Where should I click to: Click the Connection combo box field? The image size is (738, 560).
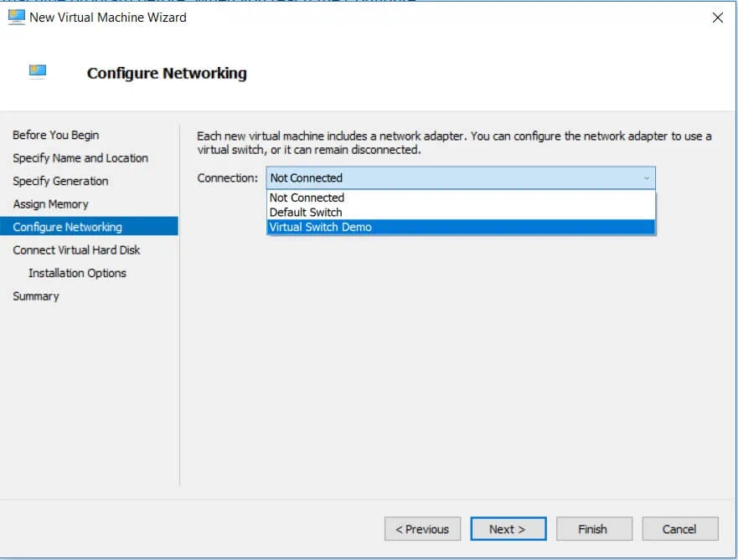click(x=452, y=178)
